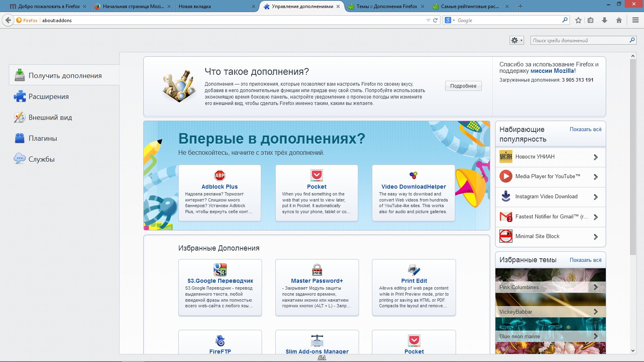Click the add-ons search input field

coord(580,40)
